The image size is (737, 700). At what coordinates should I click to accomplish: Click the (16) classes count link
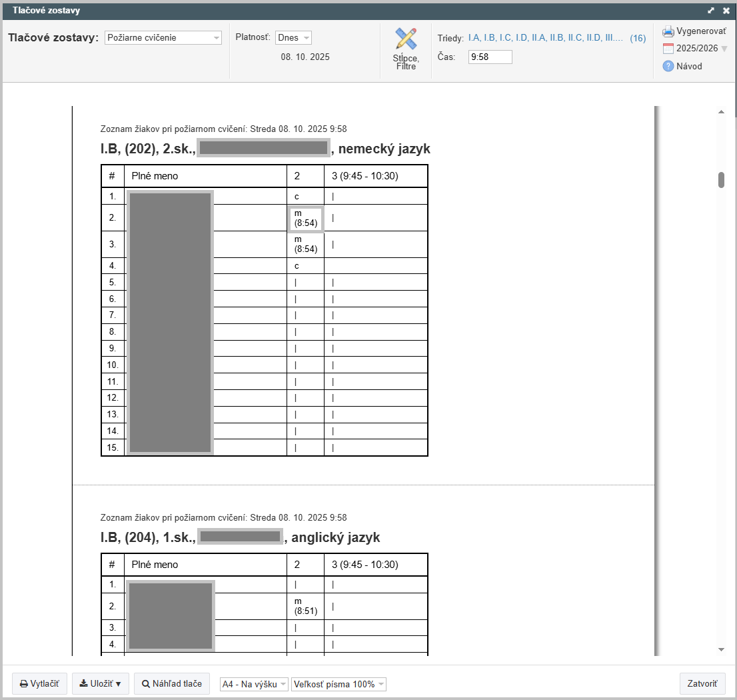pyautogui.click(x=638, y=39)
